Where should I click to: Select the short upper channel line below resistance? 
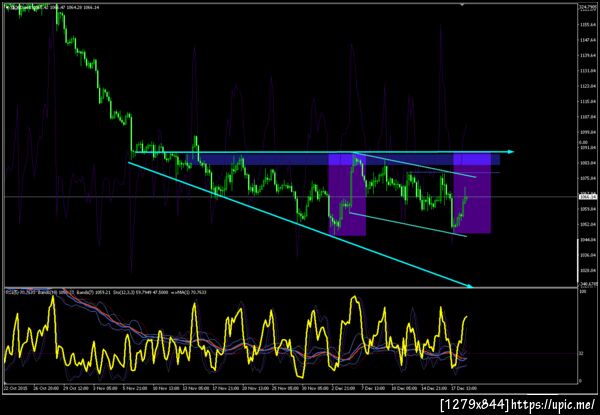415,165
